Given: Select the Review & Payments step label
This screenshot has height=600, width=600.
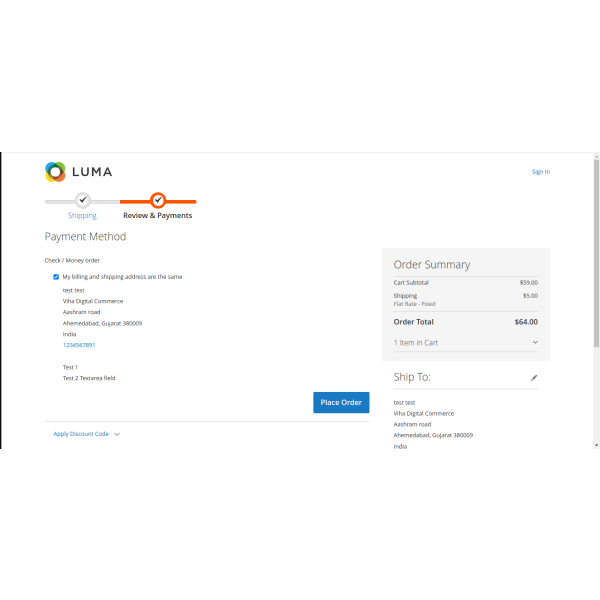Looking at the screenshot, I should pos(157,216).
